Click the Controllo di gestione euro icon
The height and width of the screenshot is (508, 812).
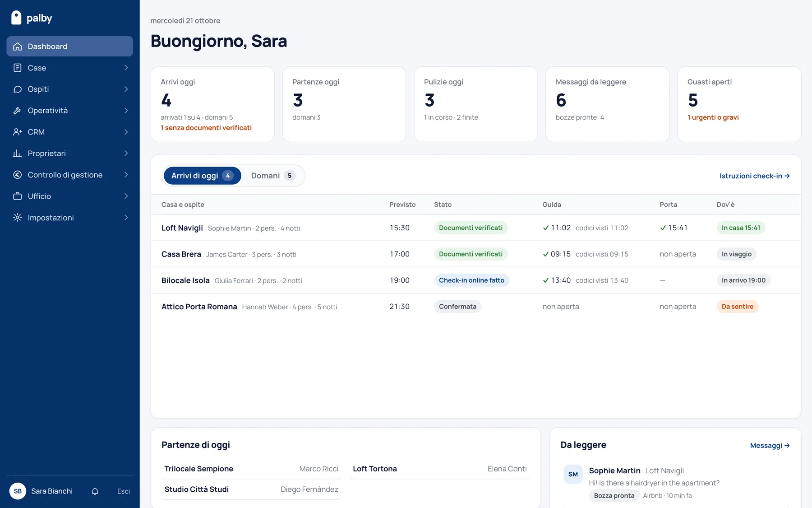click(18, 175)
